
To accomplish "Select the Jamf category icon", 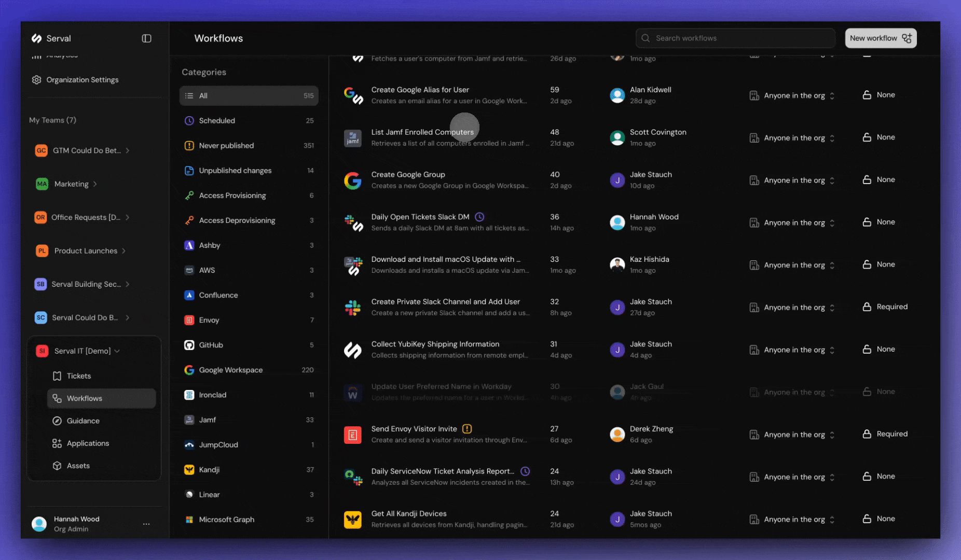I will point(189,419).
